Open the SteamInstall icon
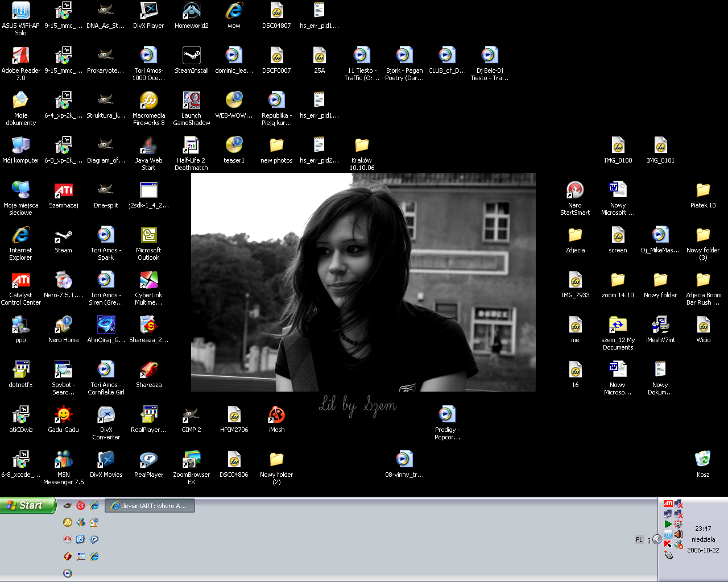Screen dimensions: 728x582 pos(191,60)
